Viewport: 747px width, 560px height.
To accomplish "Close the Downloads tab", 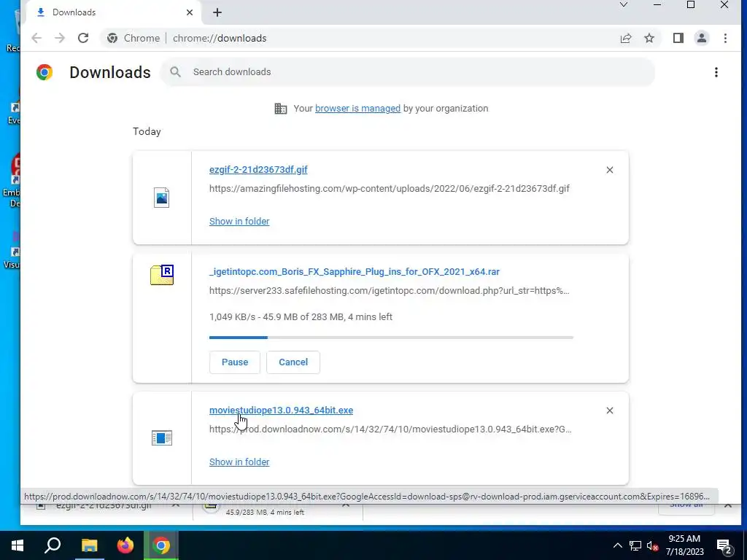I will pyautogui.click(x=190, y=12).
